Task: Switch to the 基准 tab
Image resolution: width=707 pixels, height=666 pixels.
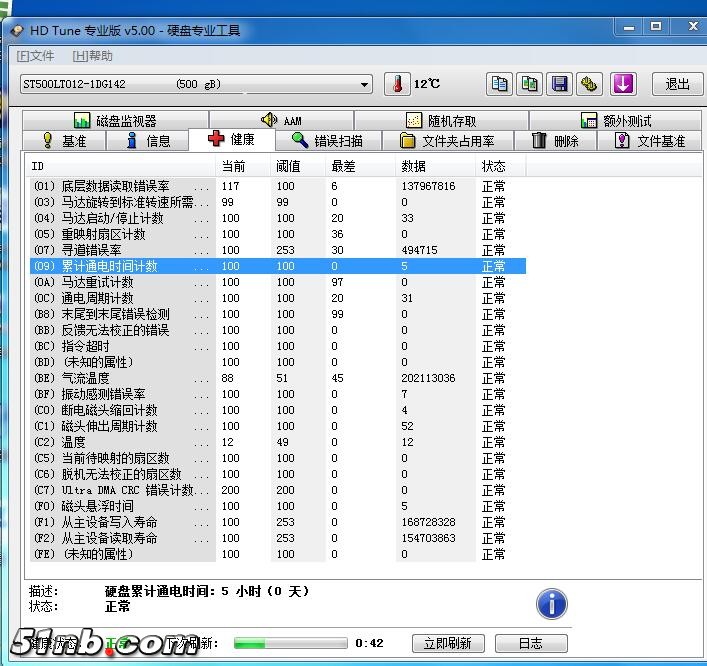Action: coord(64,141)
